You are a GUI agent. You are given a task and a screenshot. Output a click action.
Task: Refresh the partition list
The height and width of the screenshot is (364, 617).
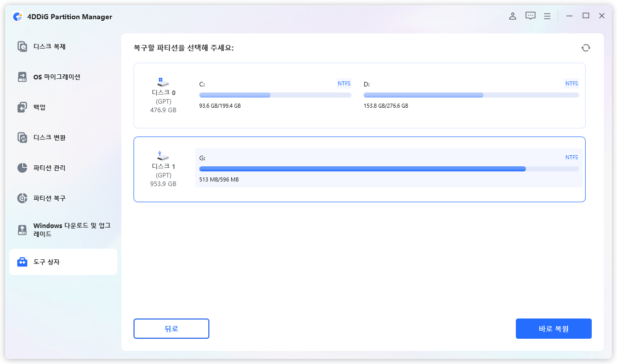pos(586,47)
